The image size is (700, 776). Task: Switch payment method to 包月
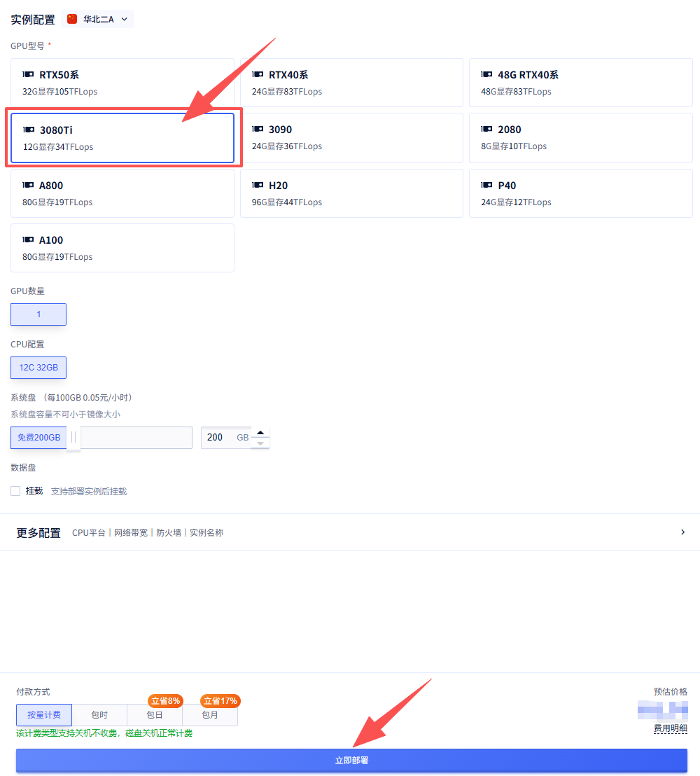210,715
